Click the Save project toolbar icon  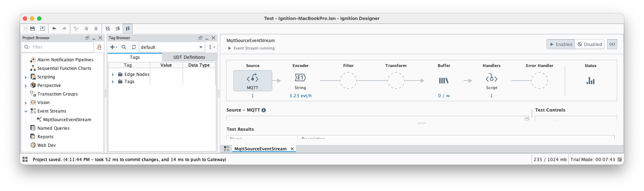[x=32, y=29]
